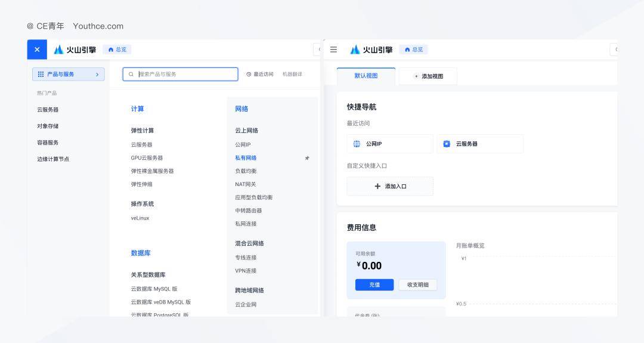
Task: Open the hamburger menu in the right window
Action: pos(333,50)
